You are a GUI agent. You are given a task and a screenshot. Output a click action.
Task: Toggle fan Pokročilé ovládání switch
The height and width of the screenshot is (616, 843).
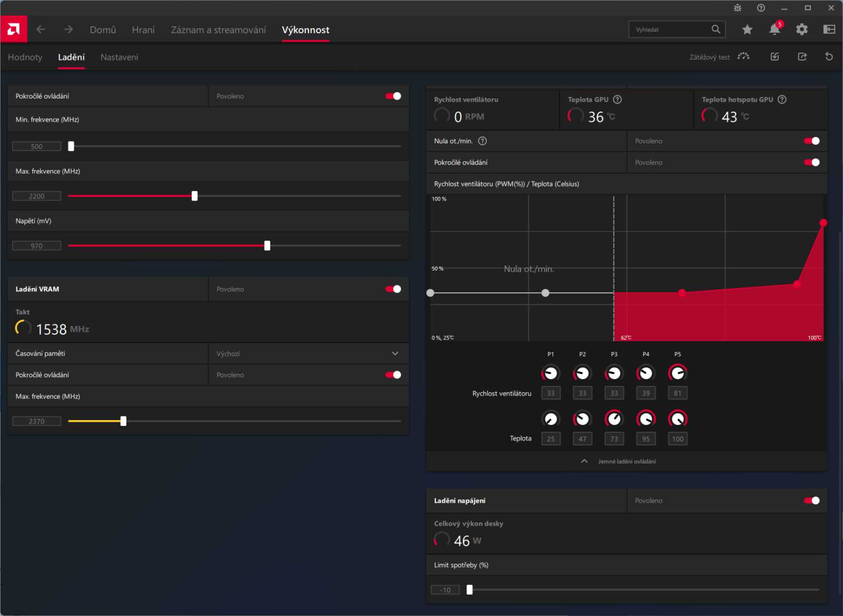coord(811,162)
